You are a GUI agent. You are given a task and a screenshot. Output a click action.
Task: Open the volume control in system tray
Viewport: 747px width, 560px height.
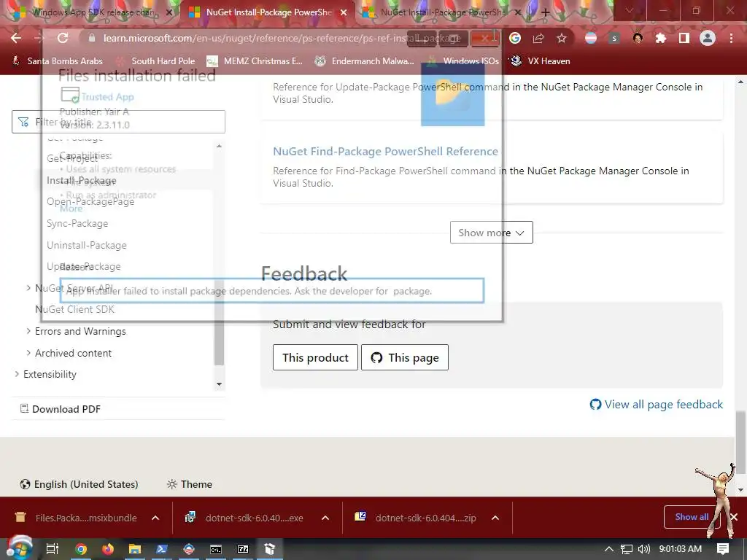[x=644, y=549]
